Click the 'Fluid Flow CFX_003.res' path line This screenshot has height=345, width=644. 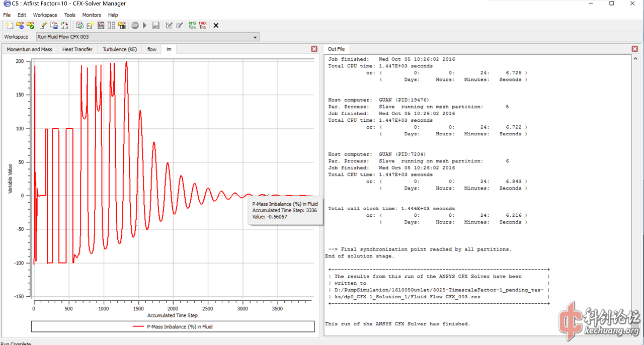tap(404, 297)
